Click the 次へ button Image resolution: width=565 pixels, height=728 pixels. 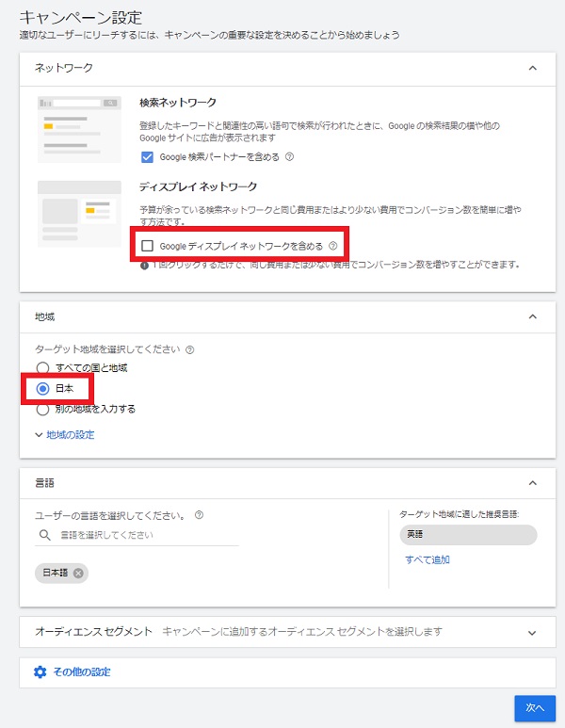(x=535, y=708)
